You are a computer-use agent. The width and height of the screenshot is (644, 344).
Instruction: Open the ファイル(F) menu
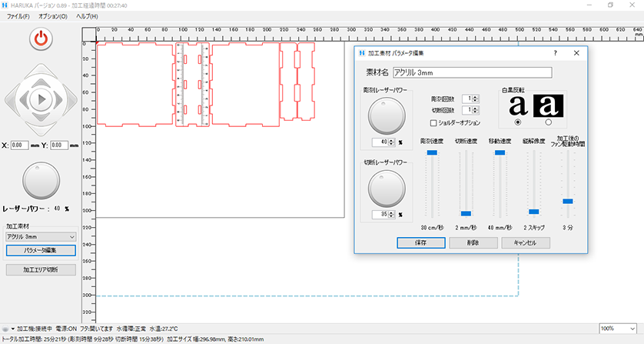(18, 16)
